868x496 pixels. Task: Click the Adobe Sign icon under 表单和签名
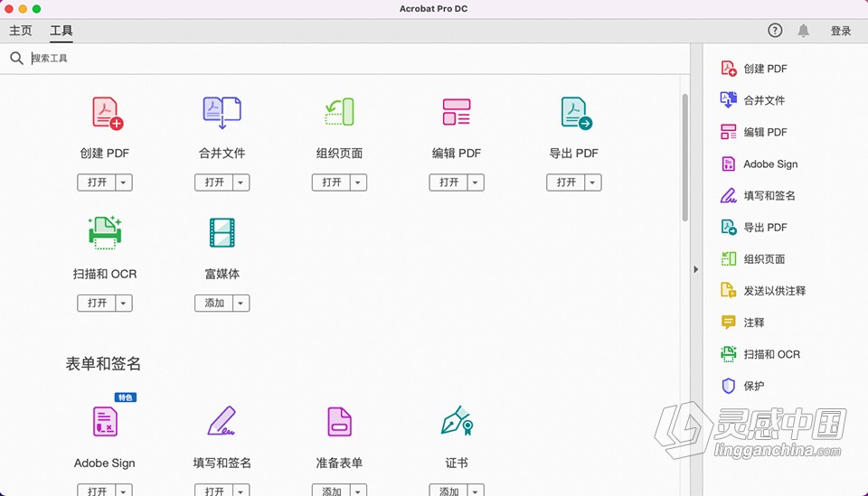click(x=105, y=421)
